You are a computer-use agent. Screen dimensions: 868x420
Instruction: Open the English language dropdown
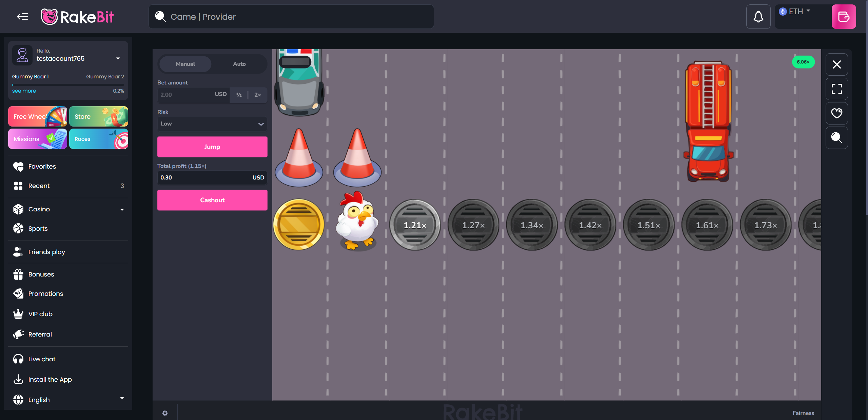point(68,400)
